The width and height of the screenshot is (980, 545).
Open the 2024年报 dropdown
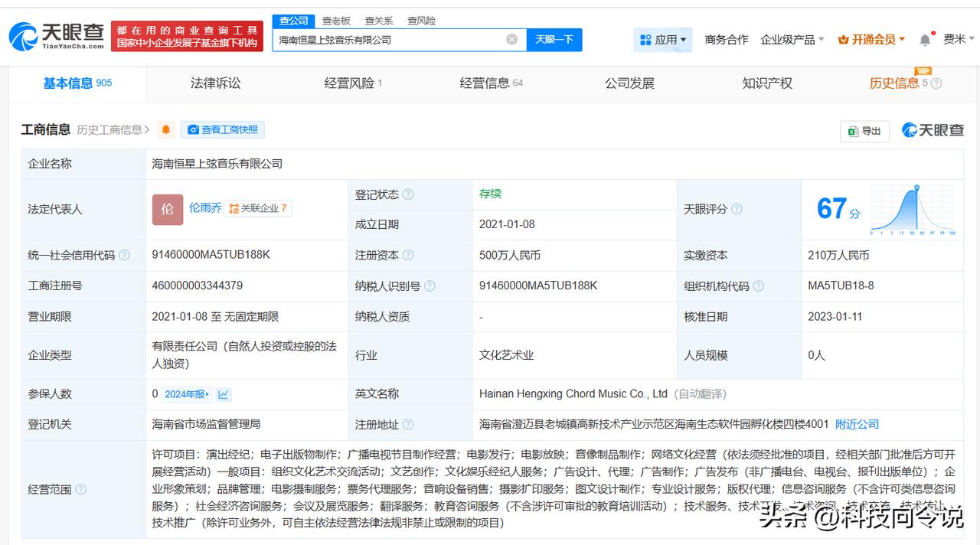coord(187,394)
